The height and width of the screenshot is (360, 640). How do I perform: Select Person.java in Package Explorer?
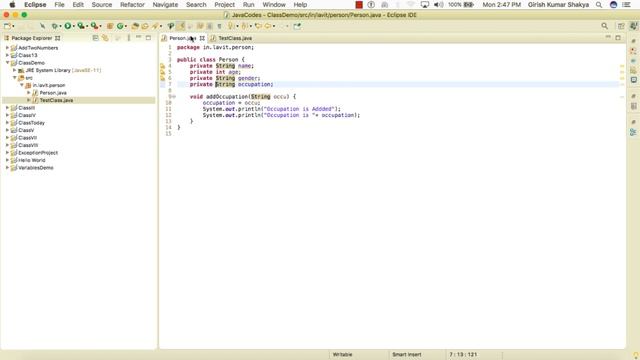tap(53, 93)
